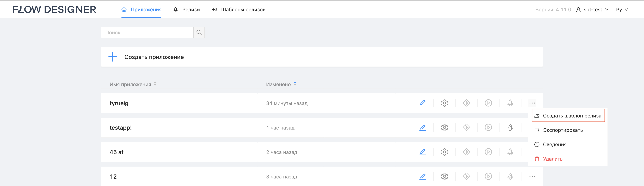Click the edit pencil icon for 45 af
The image size is (644, 186).
[x=422, y=152]
